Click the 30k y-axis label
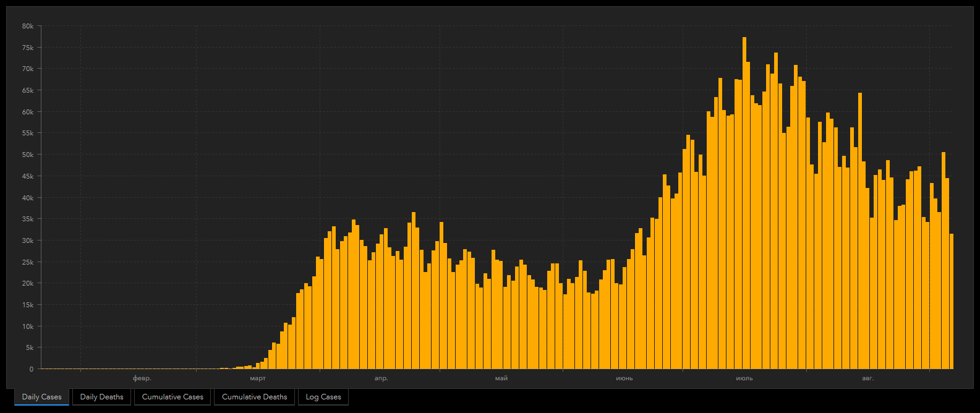This screenshot has height=413, width=980. [27, 241]
